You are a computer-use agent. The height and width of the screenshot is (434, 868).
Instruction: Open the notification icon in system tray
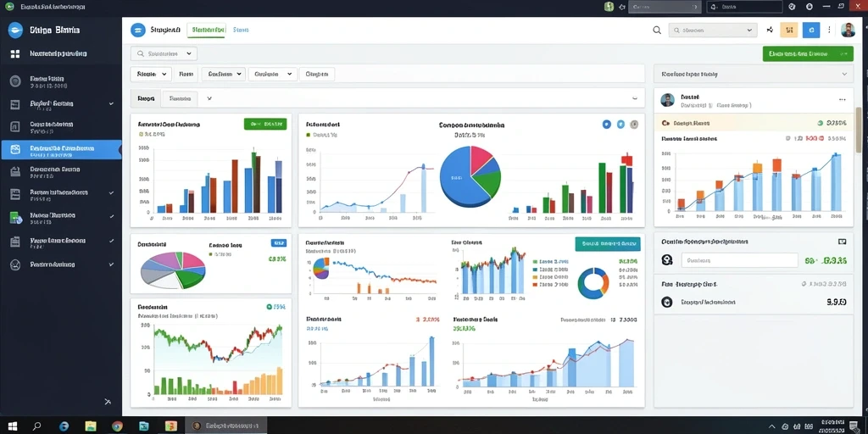pos(854,426)
